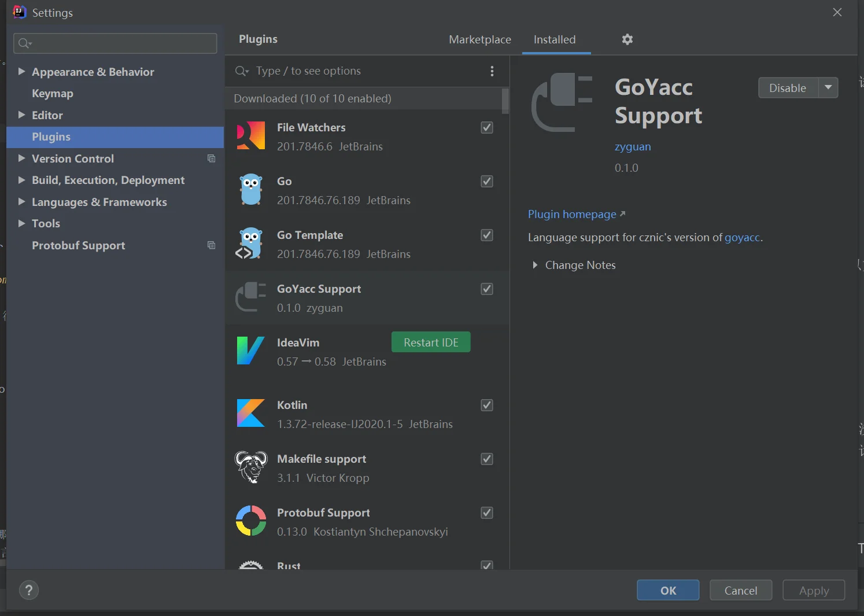Image resolution: width=864 pixels, height=616 pixels.
Task: Toggle the GoYacc Support checkbox
Action: [x=487, y=289]
